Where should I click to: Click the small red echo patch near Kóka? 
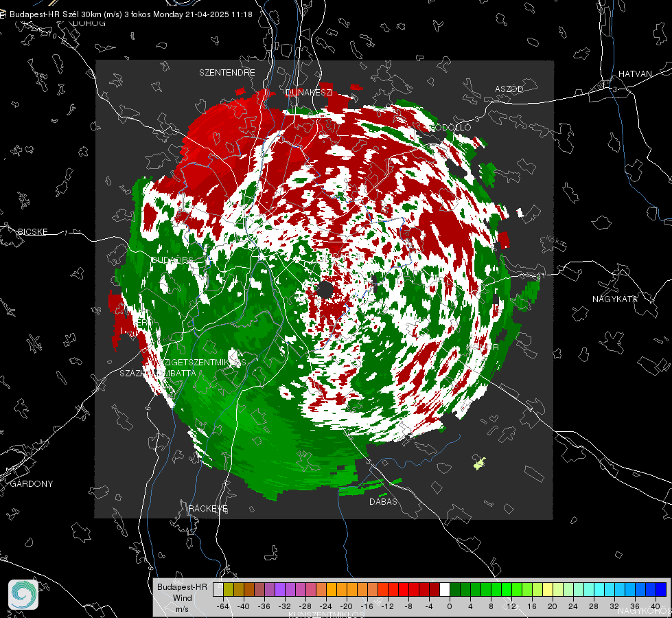(504, 240)
